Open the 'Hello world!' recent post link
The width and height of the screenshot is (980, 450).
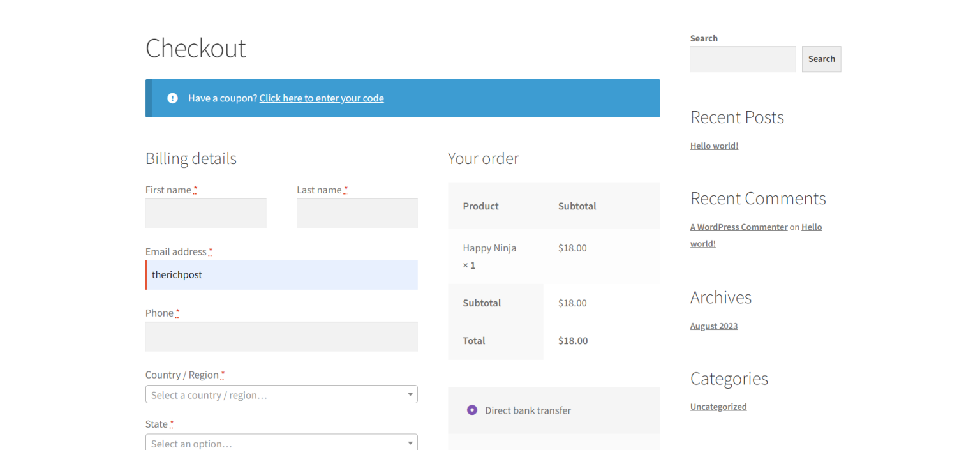pyautogui.click(x=714, y=146)
